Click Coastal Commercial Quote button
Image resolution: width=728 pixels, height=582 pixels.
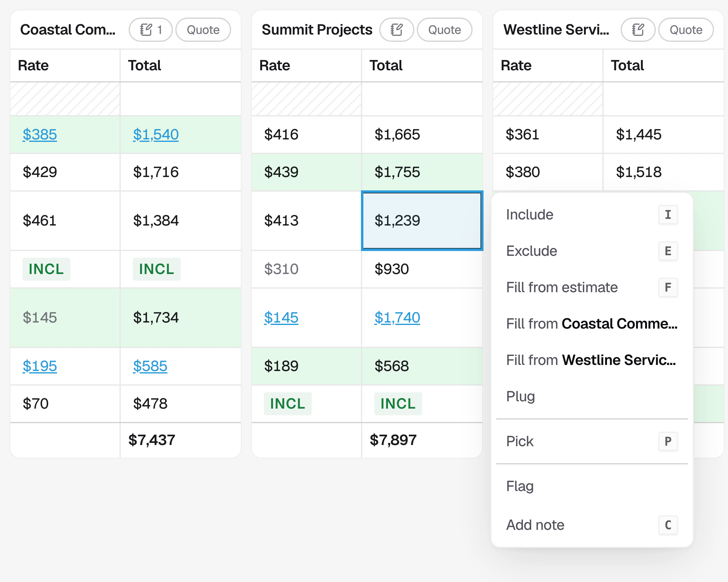[203, 30]
